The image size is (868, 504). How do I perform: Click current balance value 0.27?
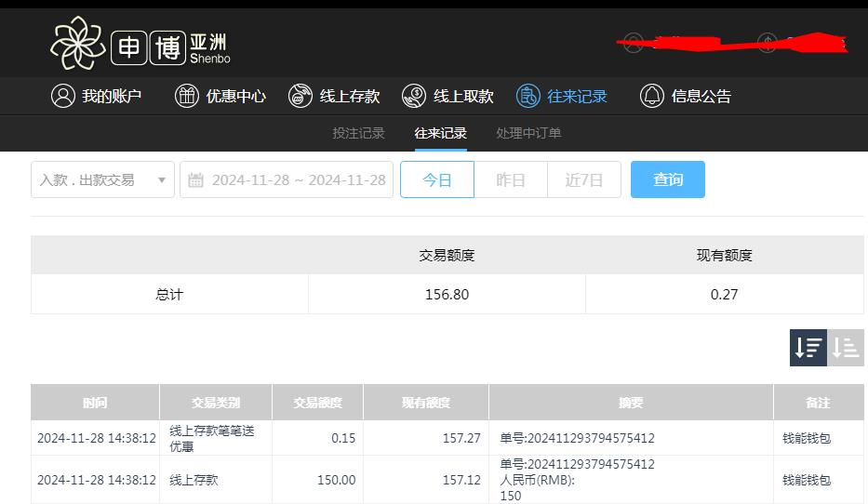click(724, 295)
